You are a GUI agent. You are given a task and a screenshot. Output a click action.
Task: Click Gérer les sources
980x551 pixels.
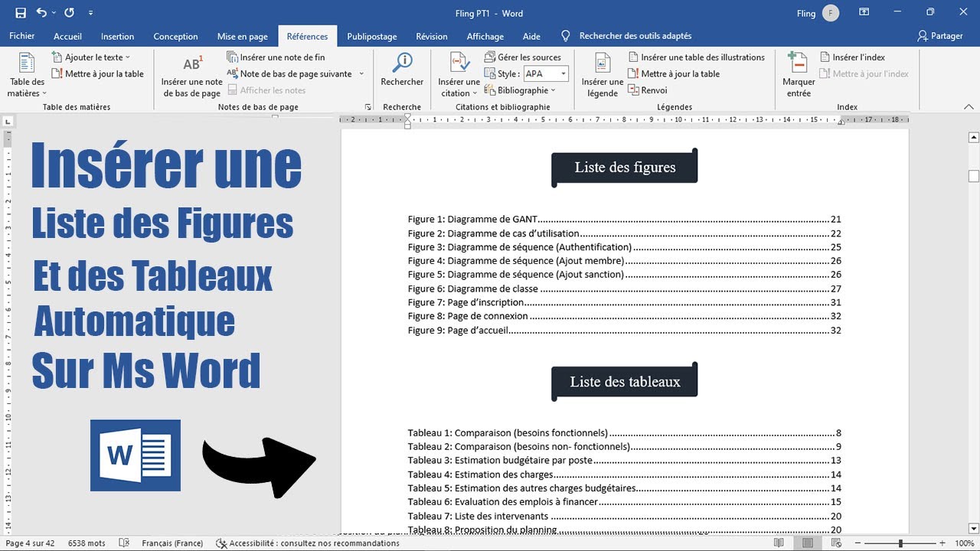tap(524, 57)
